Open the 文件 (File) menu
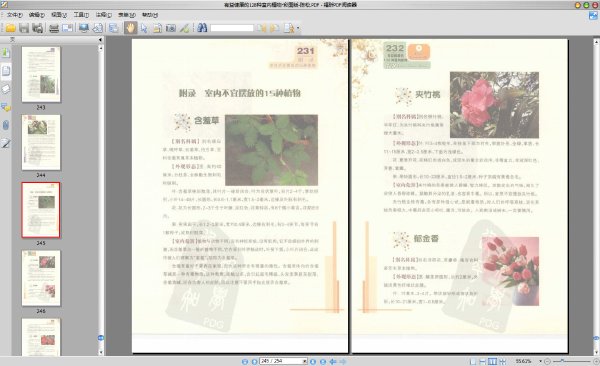Viewport: 600px width, 366px height. tap(15, 15)
